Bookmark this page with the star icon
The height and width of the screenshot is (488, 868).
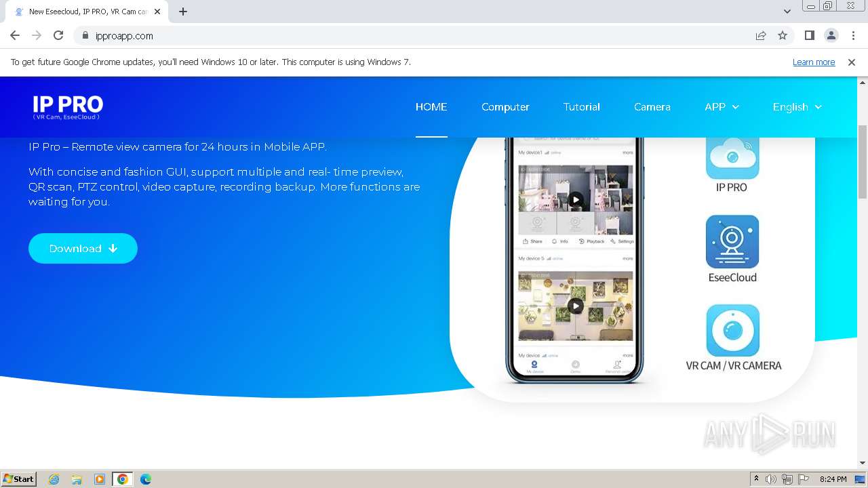tap(783, 36)
